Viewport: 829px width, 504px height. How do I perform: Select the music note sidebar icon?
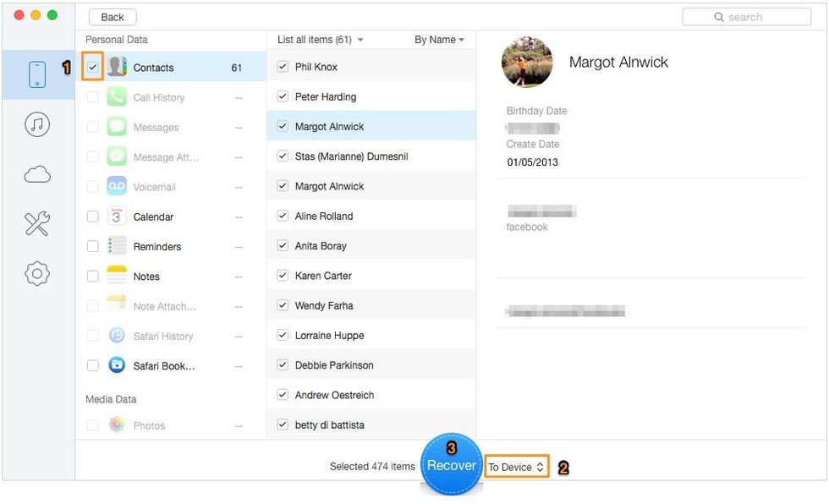click(37, 125)
